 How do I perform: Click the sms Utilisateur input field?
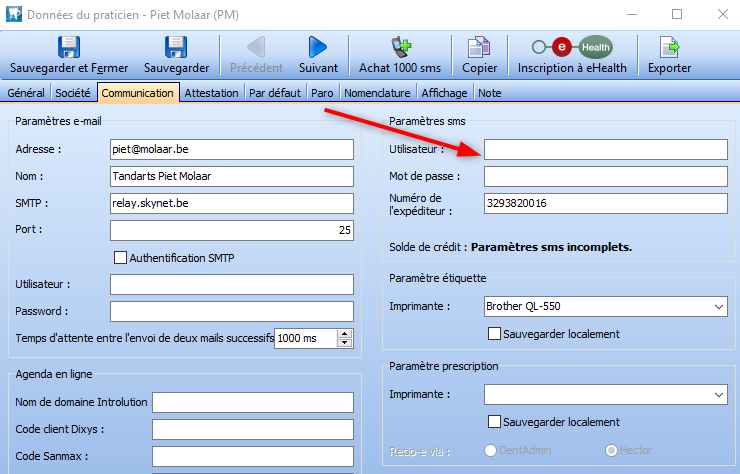[x=605, y=149]
